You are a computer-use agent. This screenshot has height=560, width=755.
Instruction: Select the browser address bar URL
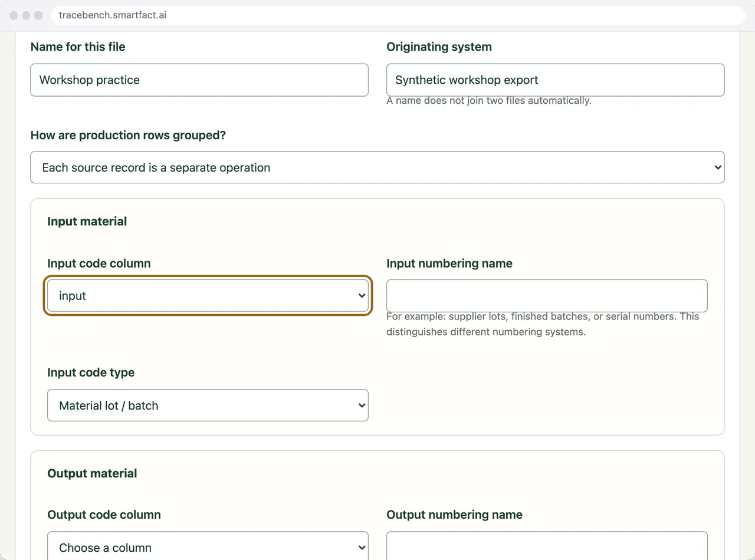(x=113, y=15)
